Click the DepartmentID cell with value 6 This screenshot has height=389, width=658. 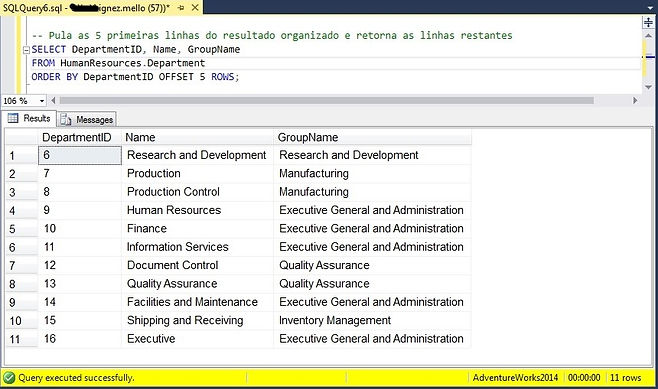pyautogui.click(x=80, y=155)
